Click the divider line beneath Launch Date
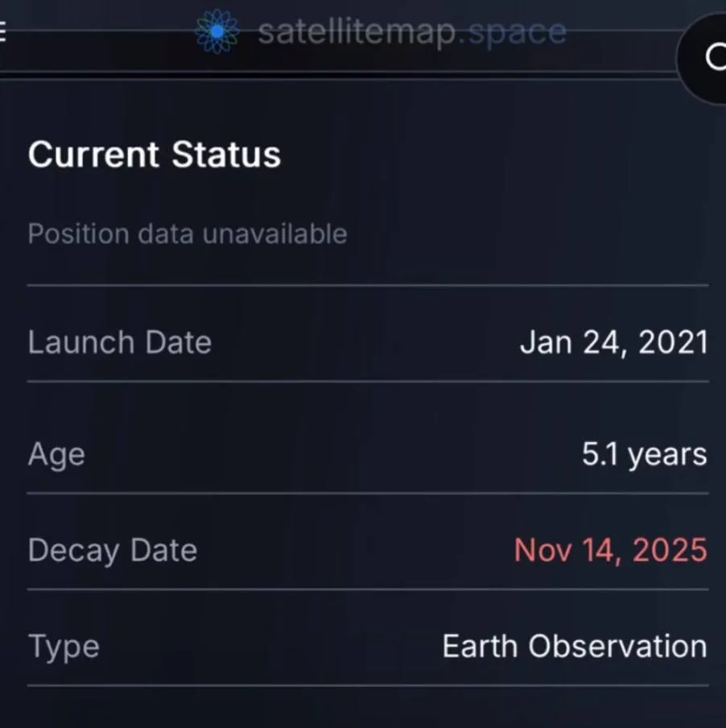The width and height of the screenshot is (726, 728). point(368,381)
